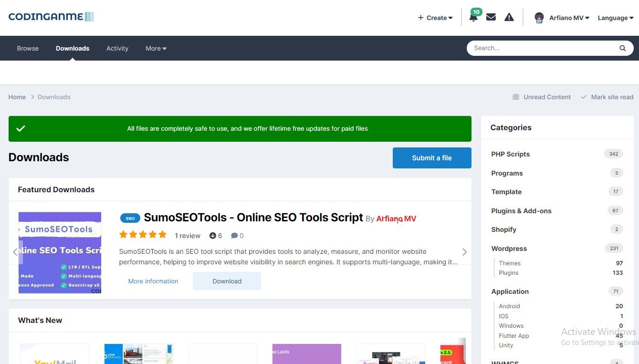Open More information for SumoSEOTools
This screenshot has height=364, width=639.
point(153,281)
